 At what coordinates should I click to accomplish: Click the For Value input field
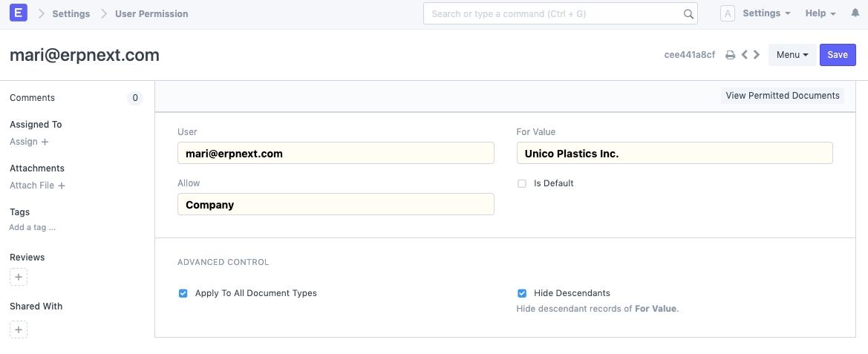[x=674, y=154]
